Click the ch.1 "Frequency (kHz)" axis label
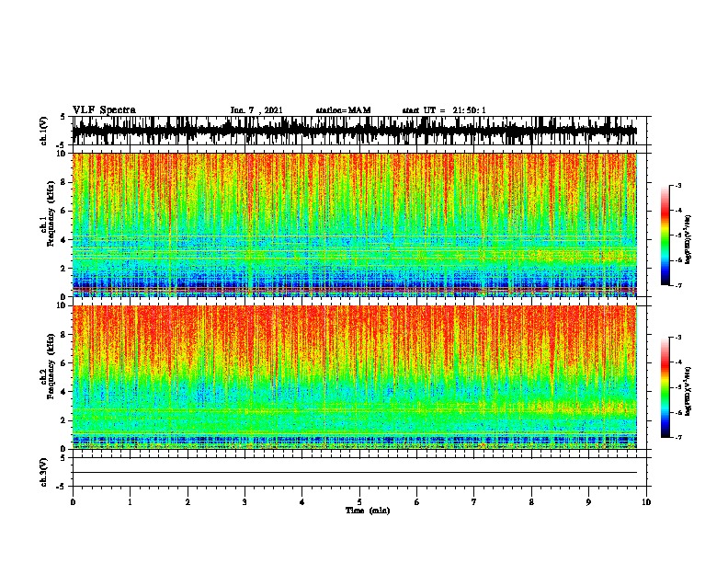 [x=51, y=213]
